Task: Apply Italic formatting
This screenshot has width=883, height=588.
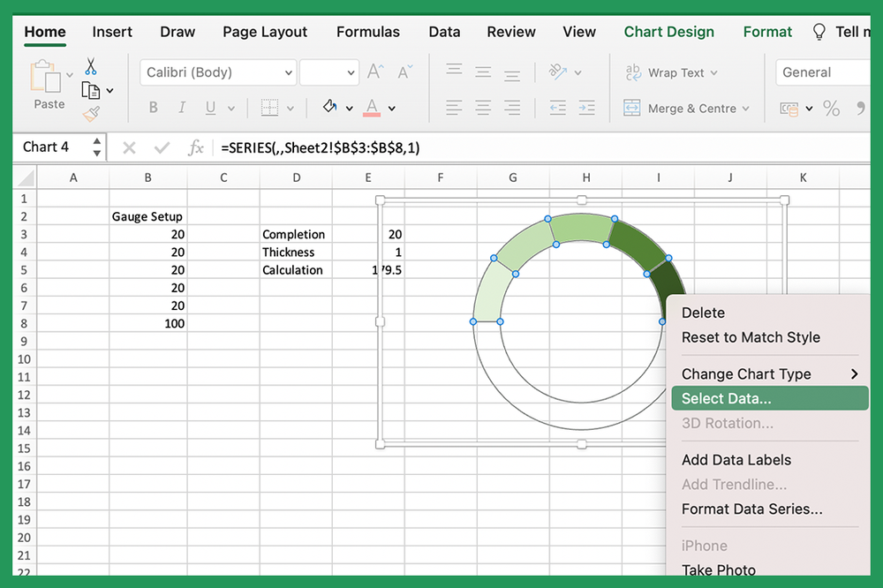Action: click(x=182, y=107)
